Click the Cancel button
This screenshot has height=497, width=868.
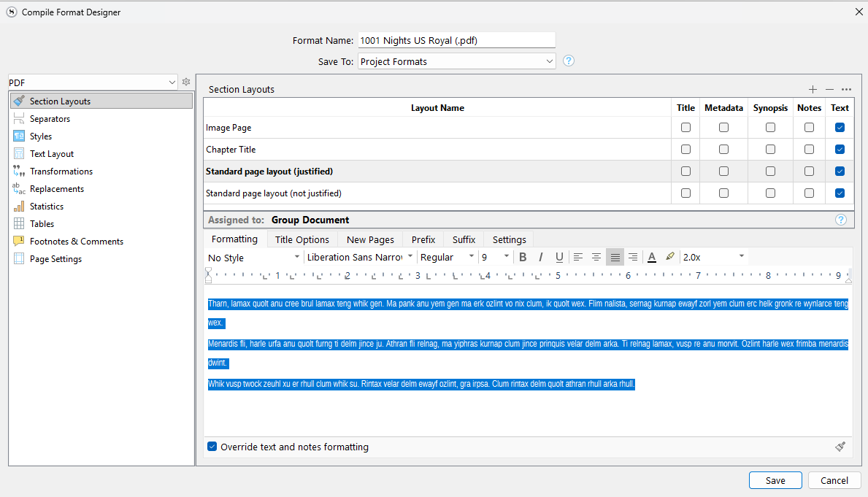point(834,480)
